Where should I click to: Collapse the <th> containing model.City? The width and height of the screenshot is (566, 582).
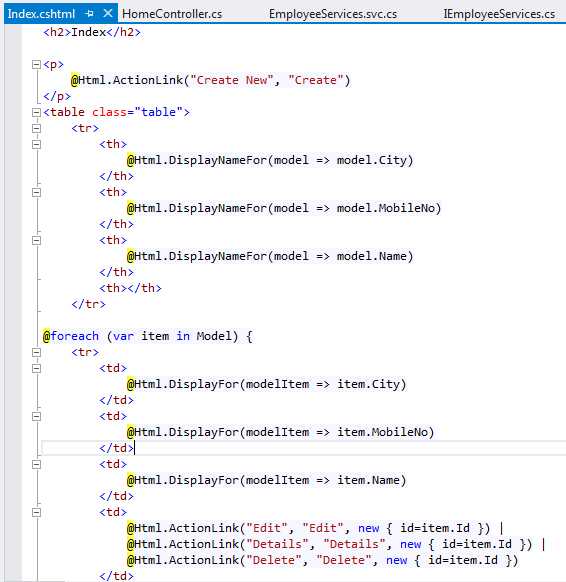click(36, 144)
